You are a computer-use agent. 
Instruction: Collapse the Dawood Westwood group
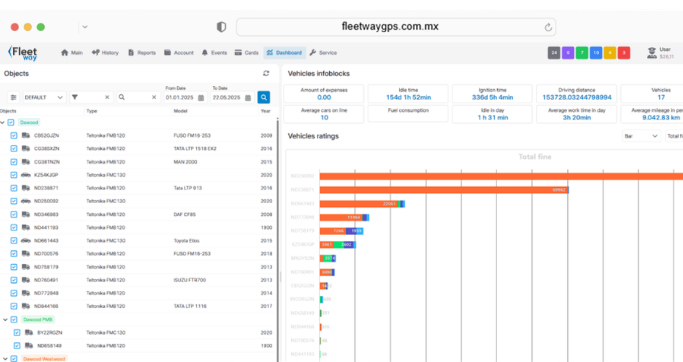pyautogui.click(x=5, y=359)
